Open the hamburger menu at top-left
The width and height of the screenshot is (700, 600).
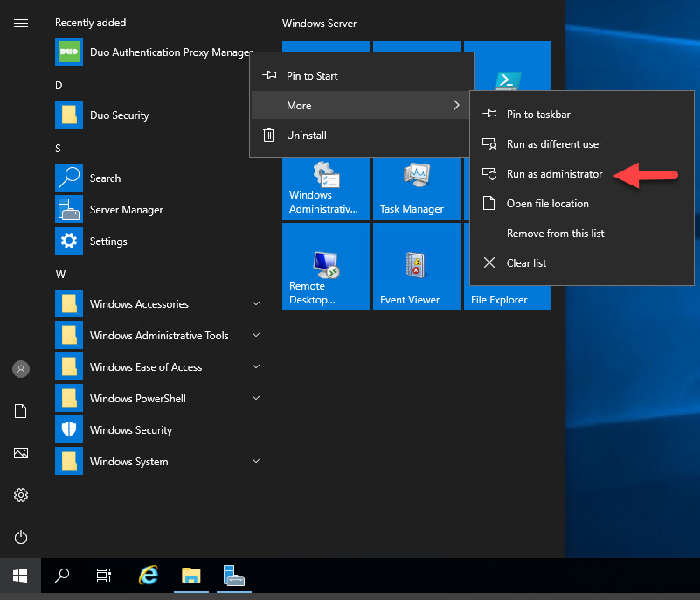click(x=20, y=23)
